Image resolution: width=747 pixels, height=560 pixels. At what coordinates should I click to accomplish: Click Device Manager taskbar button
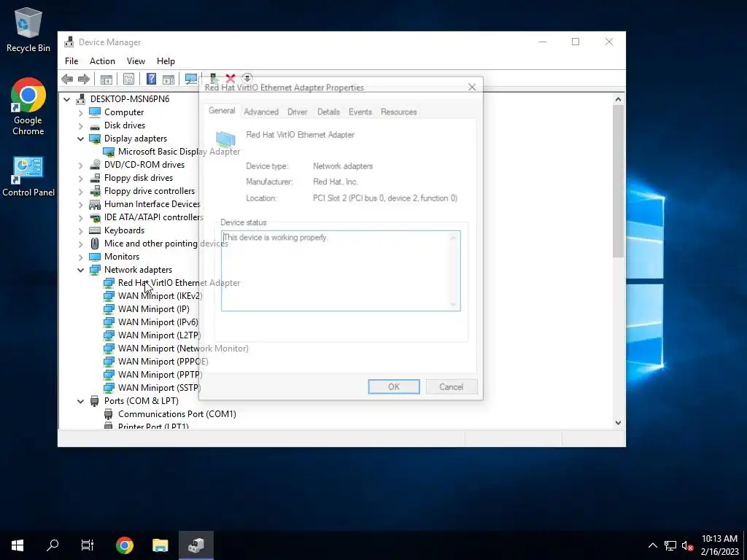[196, 545]
